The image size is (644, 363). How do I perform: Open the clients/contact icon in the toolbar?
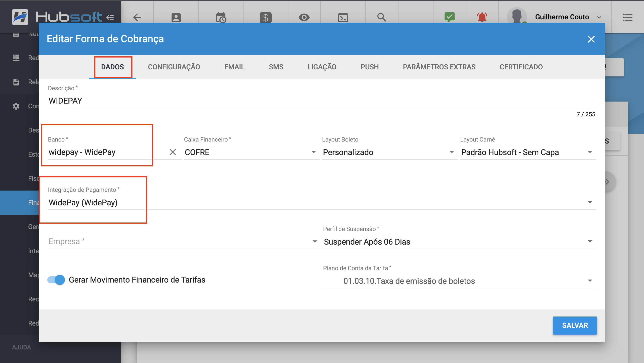[x=175, y=17]
